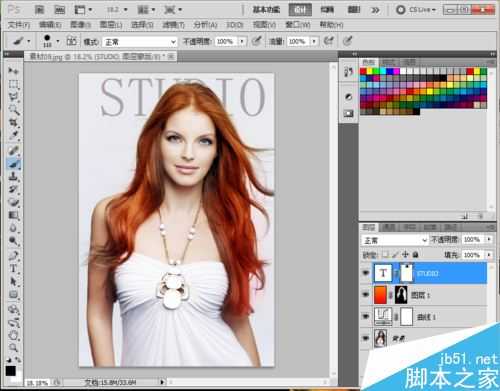Select the Horizontal Type tool
500x391 pixels.
[x=13, y=269]
